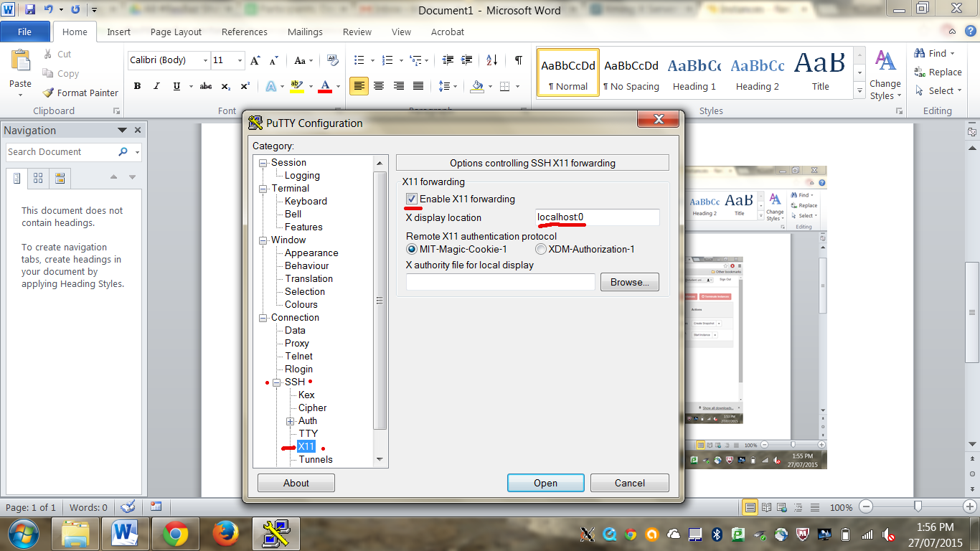Click Font Color red A icon
Screen dimensions: 980x551
tap(324, 86)
